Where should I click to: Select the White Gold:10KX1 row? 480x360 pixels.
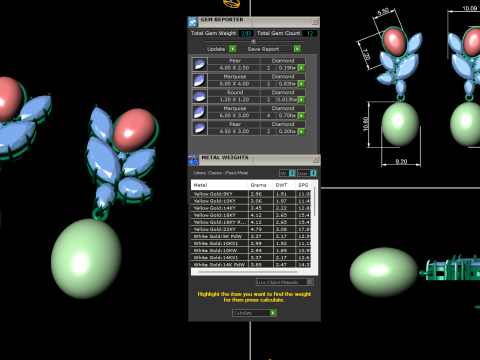pyautogui.click(x=252, y=243)
